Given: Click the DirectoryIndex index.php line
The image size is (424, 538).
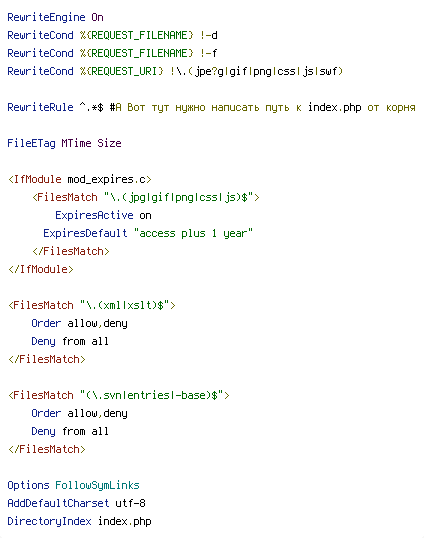Looking at the screenshot, I should pyautogui.click(x=79, y=521).
